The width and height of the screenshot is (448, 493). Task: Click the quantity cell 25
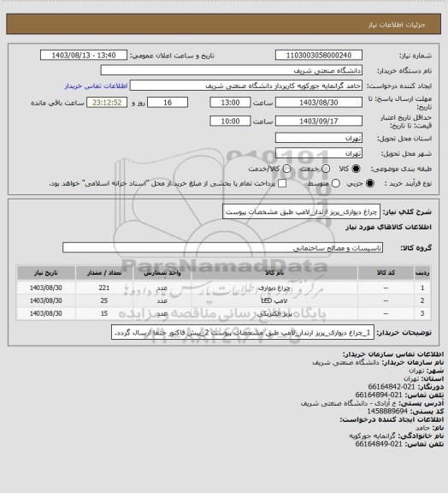point(104,300)
